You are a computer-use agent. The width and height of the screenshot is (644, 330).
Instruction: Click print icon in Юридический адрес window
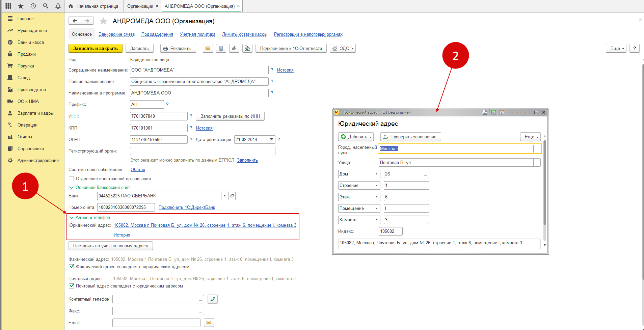[x=485, y=112]
